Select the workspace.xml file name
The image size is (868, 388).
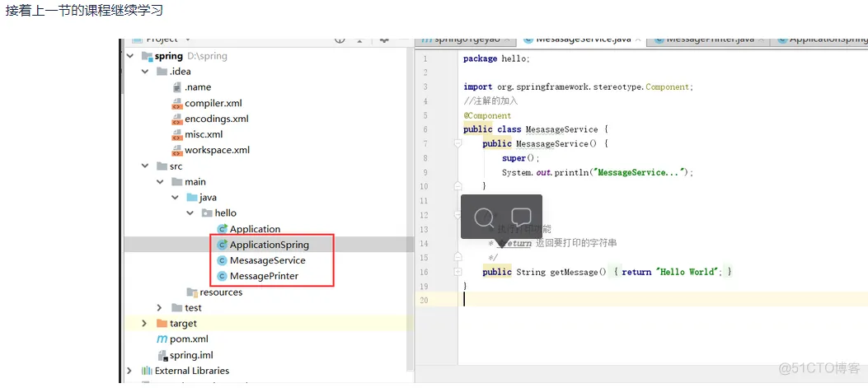pyautogui.click(x=217, y=150)
